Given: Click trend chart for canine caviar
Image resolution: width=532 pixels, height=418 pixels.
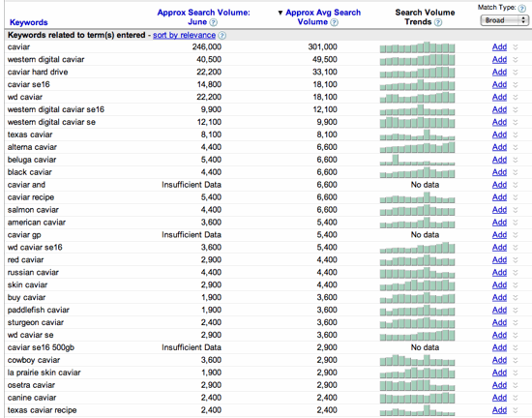Looking at the screenshot, I should (x=417, y=398).
